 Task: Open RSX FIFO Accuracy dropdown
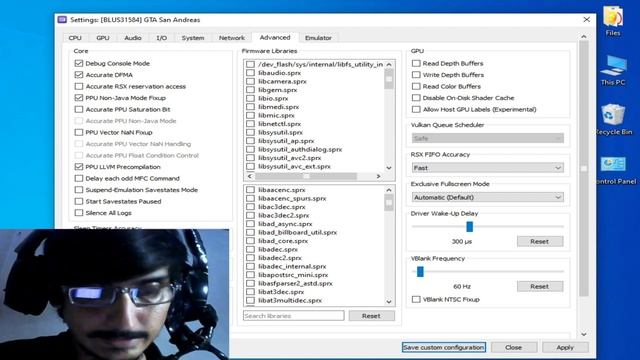click(x=488, y=168)
